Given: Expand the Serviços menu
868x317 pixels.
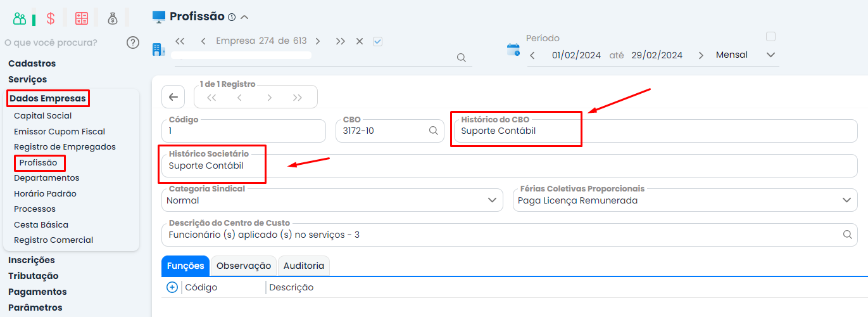Looking at the screenshot, I should click(x=28, y=79).
